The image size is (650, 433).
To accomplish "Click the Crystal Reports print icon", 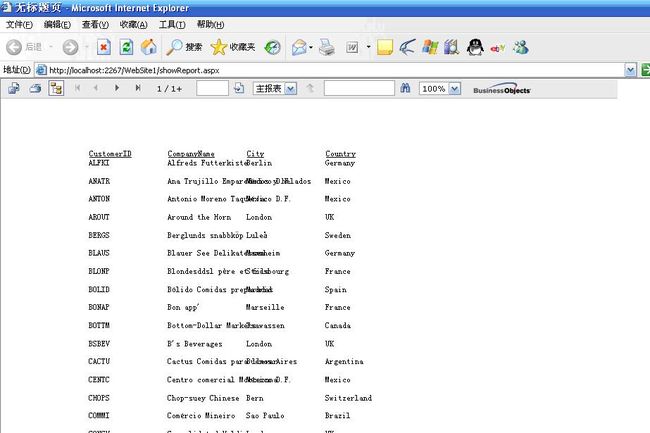I will pyautogui.click(x=35, y=88).
